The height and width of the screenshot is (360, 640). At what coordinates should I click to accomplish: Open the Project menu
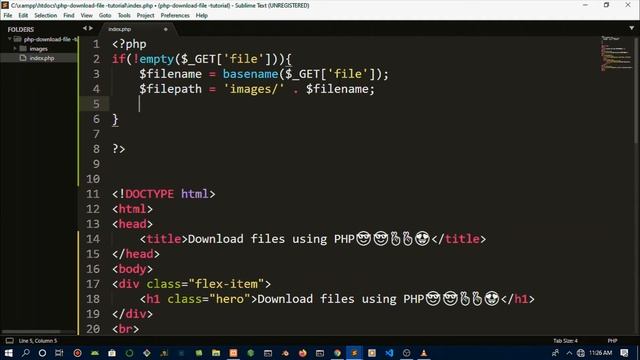click(145, 16)
